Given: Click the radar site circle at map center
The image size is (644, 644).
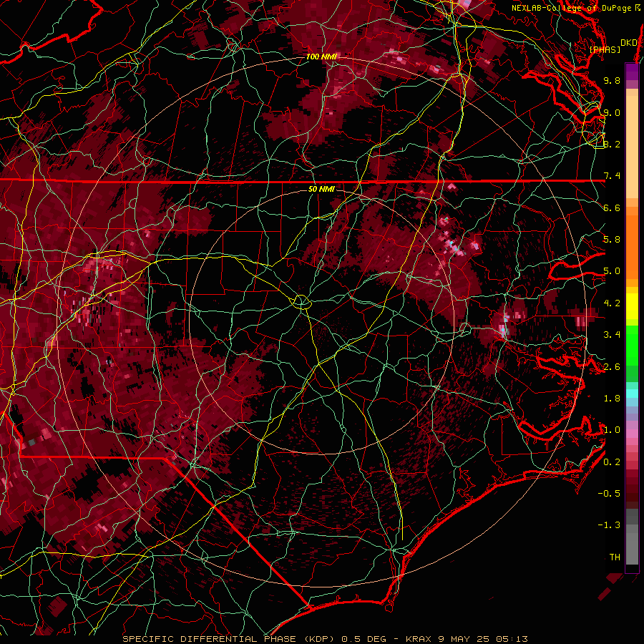Looking at the screenshot, I should coord(301,302).
